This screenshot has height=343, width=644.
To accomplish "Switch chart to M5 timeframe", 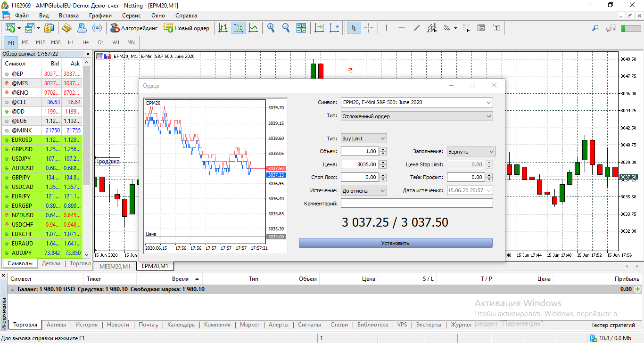I will [25, 42].
